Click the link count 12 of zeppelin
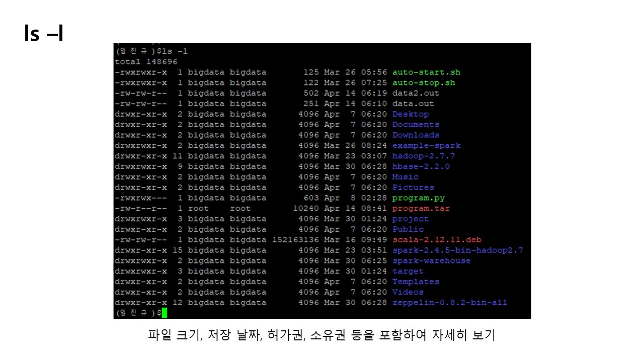 178,303
